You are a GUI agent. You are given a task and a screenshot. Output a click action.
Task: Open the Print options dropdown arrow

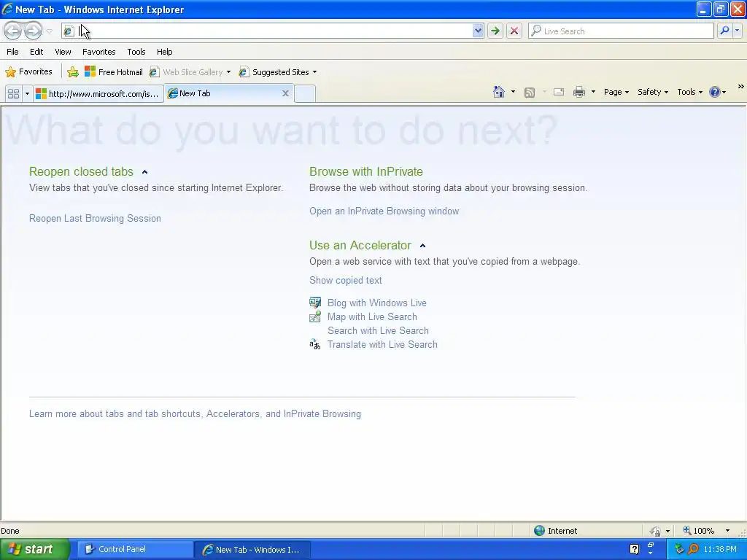point(593,92)
